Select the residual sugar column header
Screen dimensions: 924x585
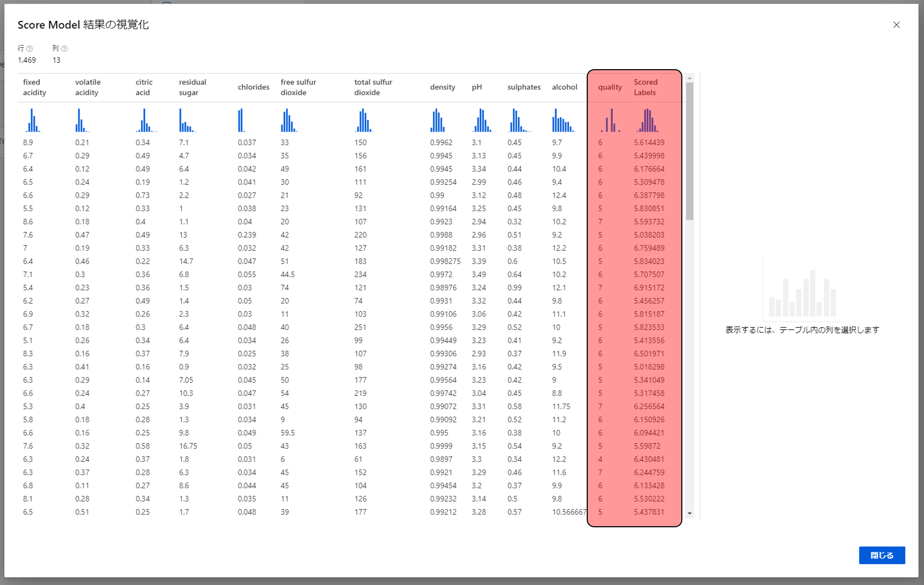(192, 87)
